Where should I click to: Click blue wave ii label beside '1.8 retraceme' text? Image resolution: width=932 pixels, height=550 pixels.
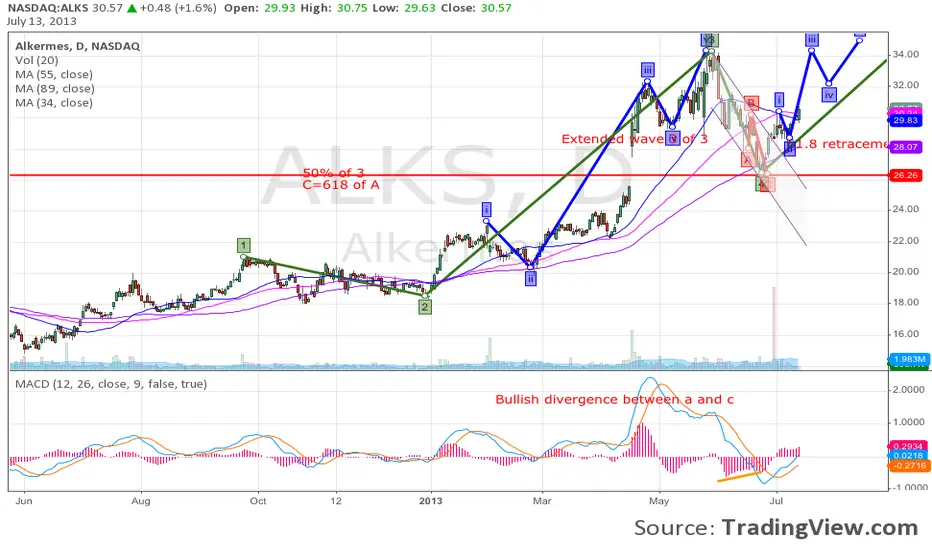(789, 149)
